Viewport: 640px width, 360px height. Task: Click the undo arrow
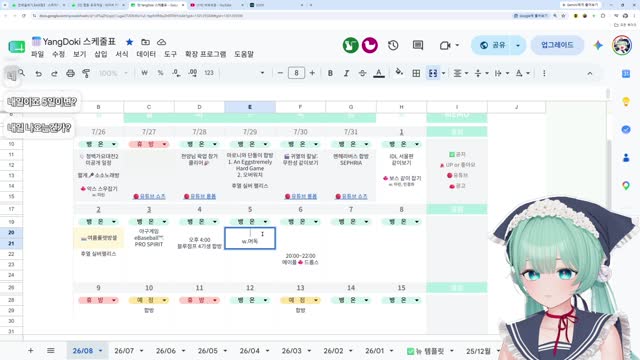point(38,73)
